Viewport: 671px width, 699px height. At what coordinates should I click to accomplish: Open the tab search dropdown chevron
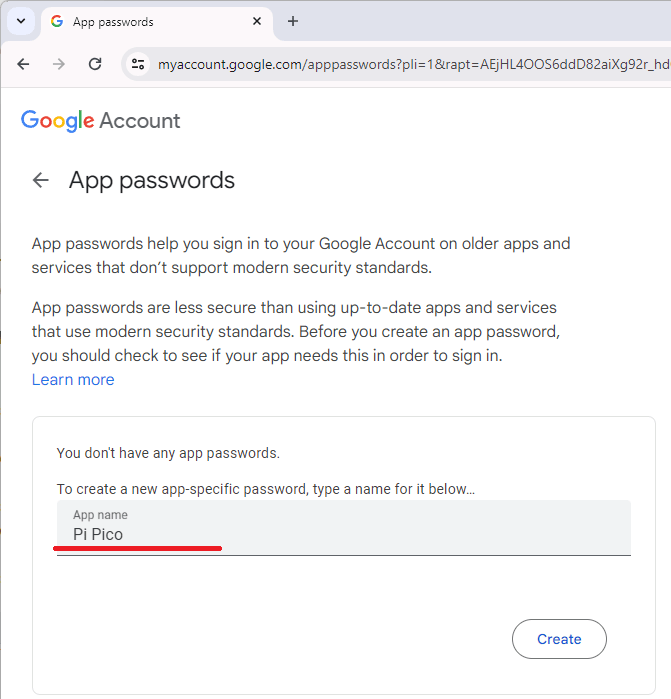[21, 21]
